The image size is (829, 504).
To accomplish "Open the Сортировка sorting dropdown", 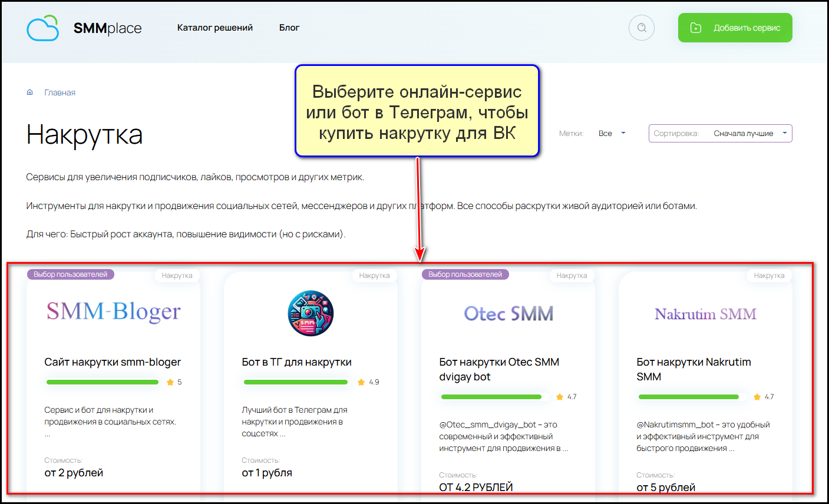I will click(x=720, y=134).
